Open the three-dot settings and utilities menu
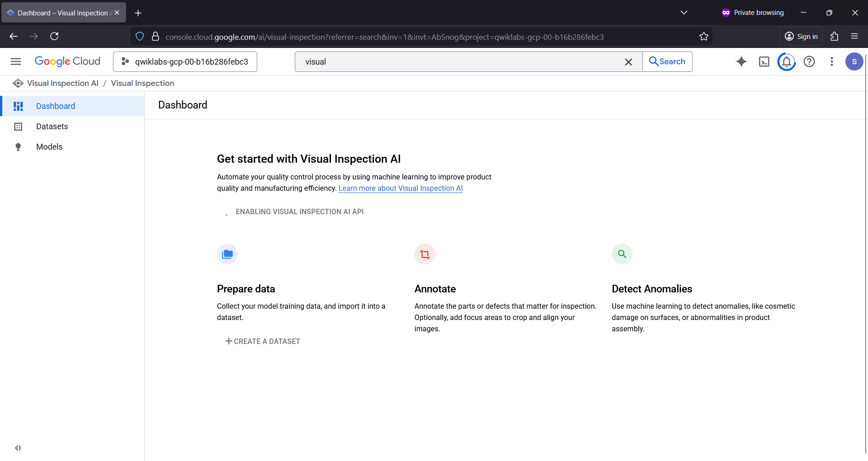Screen dimensions: 868x461 pyautogui.click(x=832, y=61)
